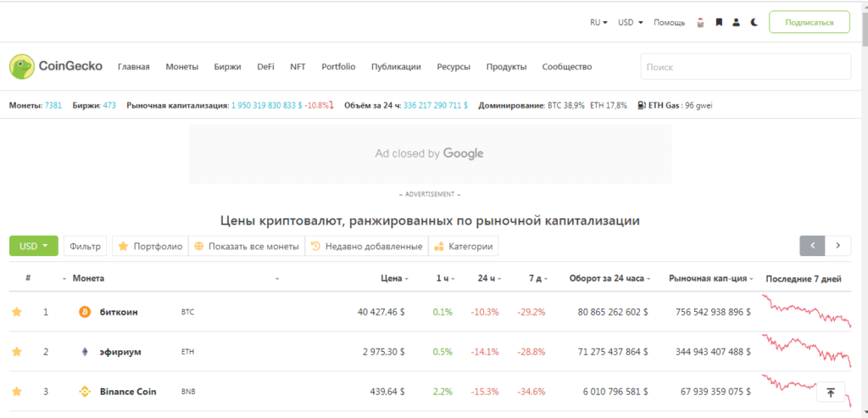Sort table by Монета column header

pyautogui.click(x=88, y=278)
